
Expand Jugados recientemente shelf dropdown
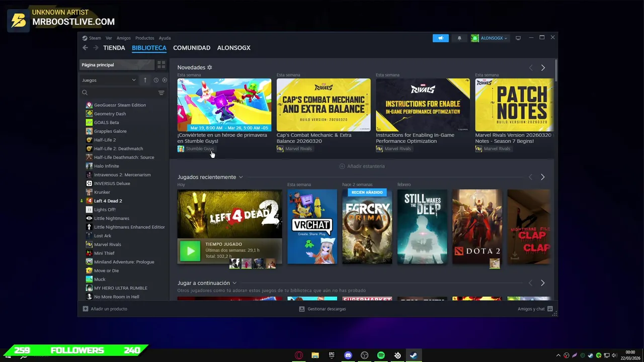click(x=241, y=177)
